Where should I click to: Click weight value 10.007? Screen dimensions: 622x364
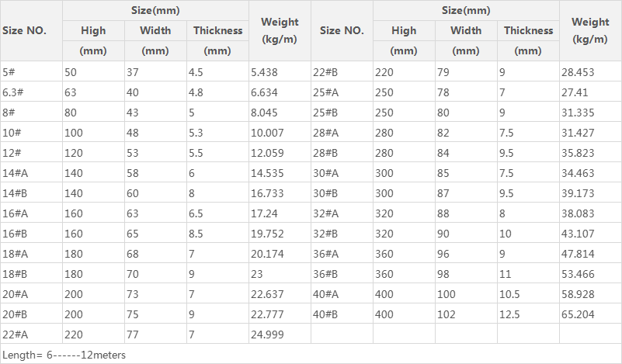(x=267, y=132)
